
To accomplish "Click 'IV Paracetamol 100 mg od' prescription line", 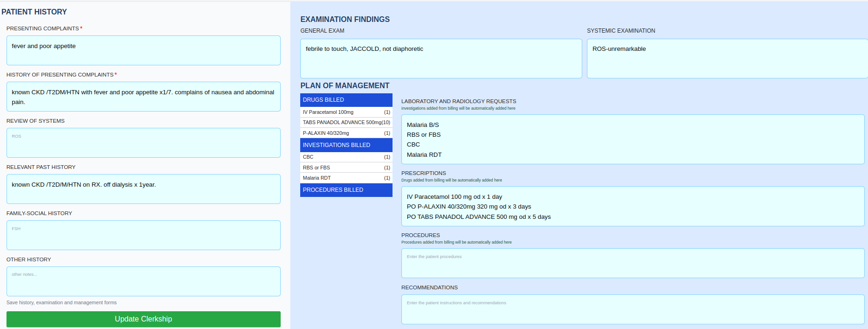I will coord(455,197).
